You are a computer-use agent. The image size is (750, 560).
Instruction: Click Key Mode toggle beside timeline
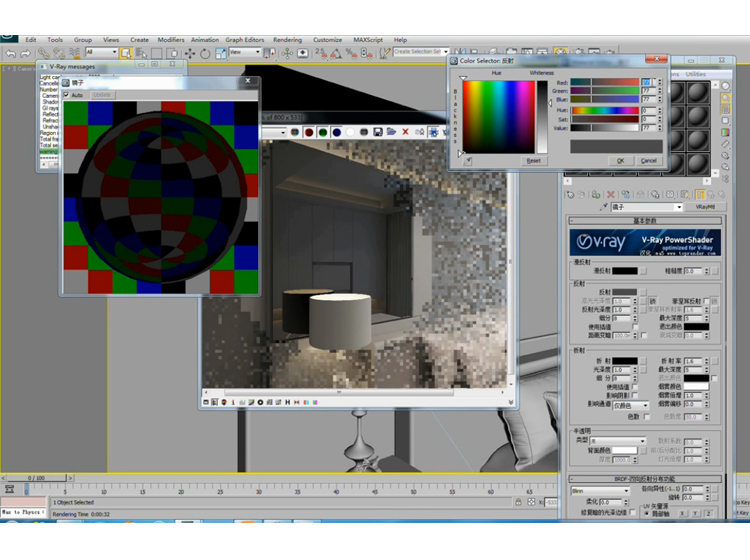click(9, 489)
